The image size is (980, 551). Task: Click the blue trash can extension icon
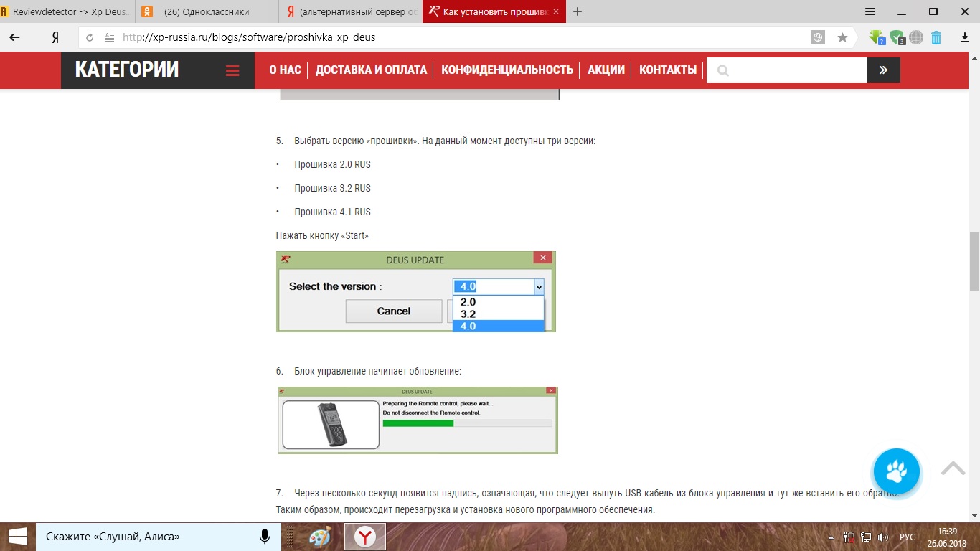point(936,37)
